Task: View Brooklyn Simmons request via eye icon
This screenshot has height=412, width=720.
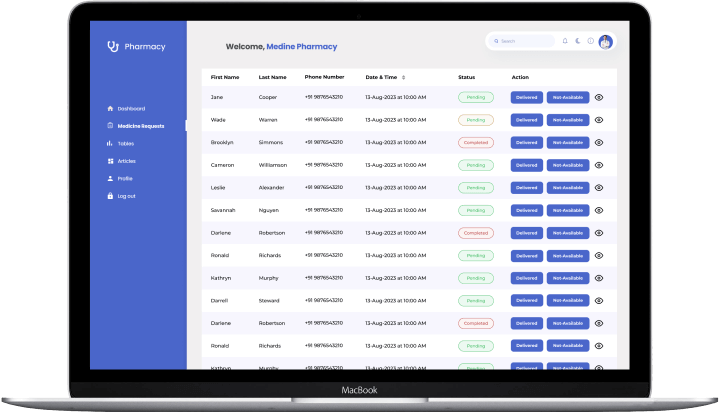Action: point(599,142)
